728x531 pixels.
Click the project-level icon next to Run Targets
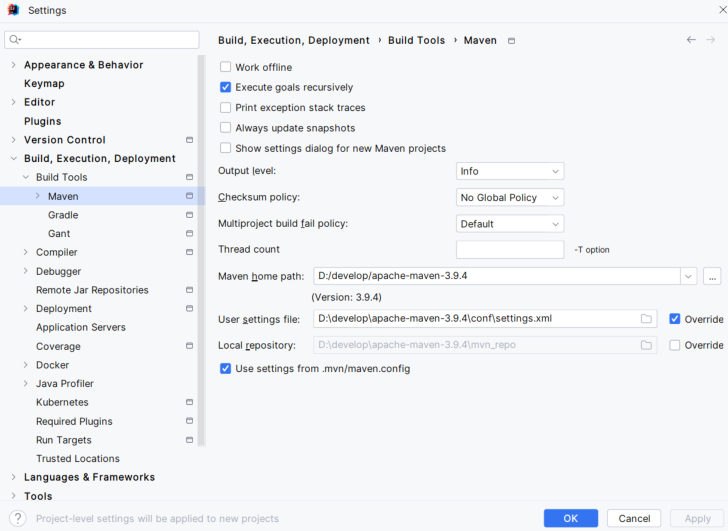189,440
